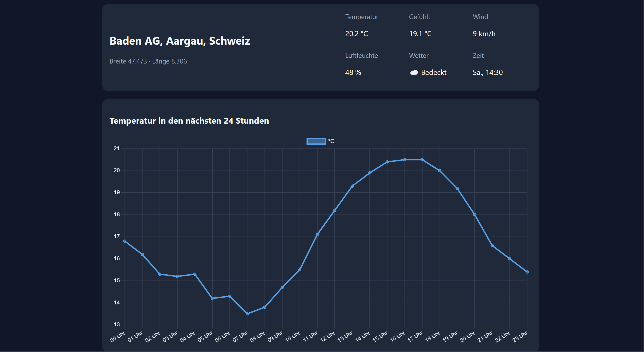Click the data point at 20 Uhr

coord(474,215)
